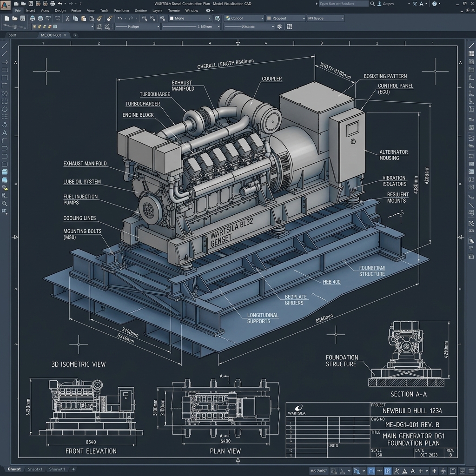Click the white Mone layer color swatch
This screenshot has height=476, width=476.
tap(172, 18)
